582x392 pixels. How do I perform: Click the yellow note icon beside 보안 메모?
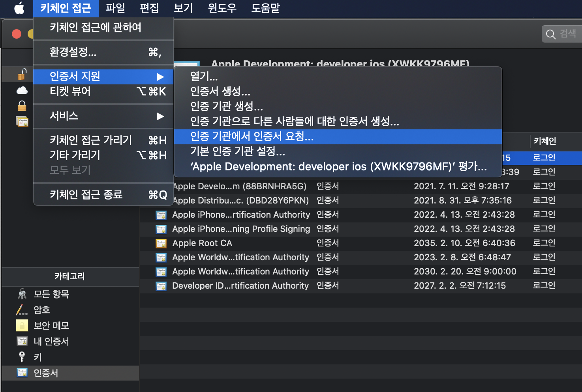pyautogui.click(x=22, y=325)
